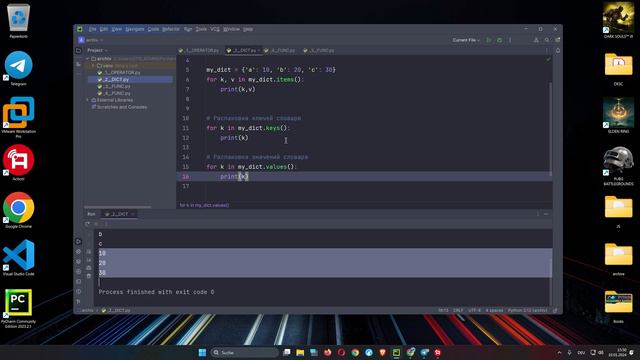
Task: Open editor tabs options three dots menu
Action: pyautogui.click(x=547, y=51)
